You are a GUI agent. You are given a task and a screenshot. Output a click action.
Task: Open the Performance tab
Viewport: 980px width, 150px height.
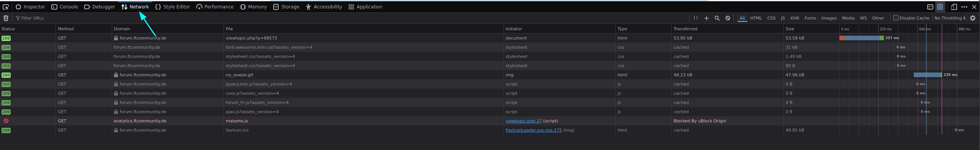point(215,7)
